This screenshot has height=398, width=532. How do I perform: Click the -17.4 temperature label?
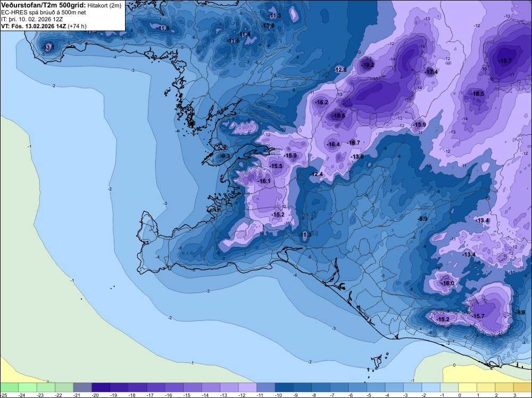[x=431, y=72]
